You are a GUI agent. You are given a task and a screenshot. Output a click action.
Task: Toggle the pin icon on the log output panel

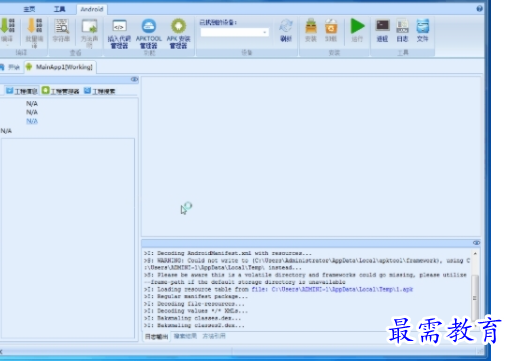[476, 243]
